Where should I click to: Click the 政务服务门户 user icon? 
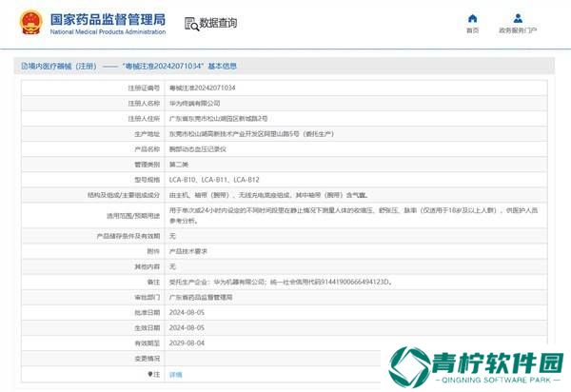coord(518,18)
